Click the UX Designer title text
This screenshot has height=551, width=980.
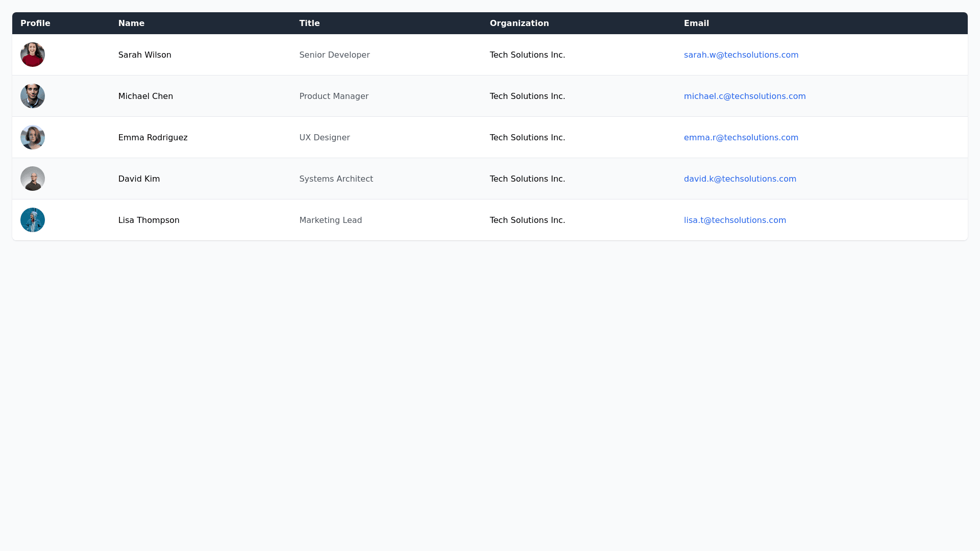click(325, 137)
